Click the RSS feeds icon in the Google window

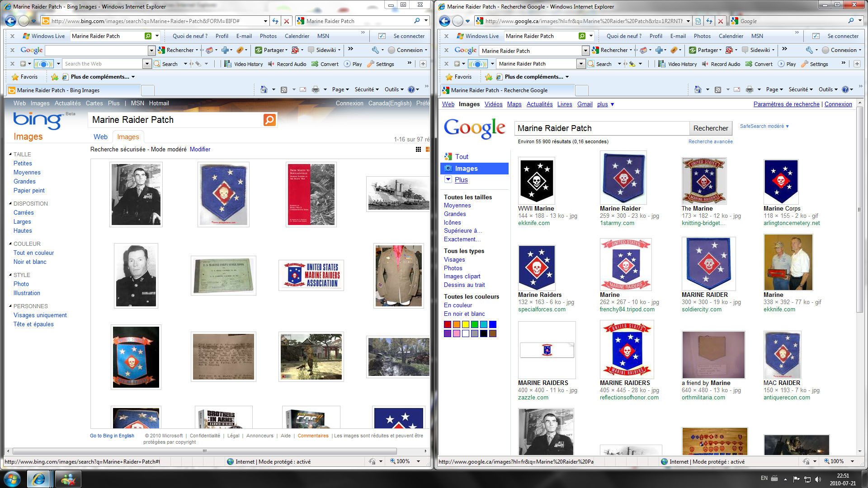click(718, 89)
